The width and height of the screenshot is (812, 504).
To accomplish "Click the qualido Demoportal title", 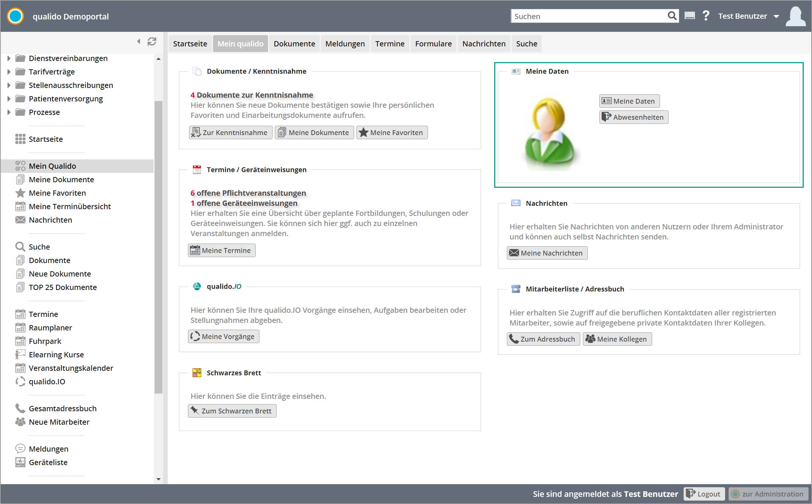I will (71, 16).
